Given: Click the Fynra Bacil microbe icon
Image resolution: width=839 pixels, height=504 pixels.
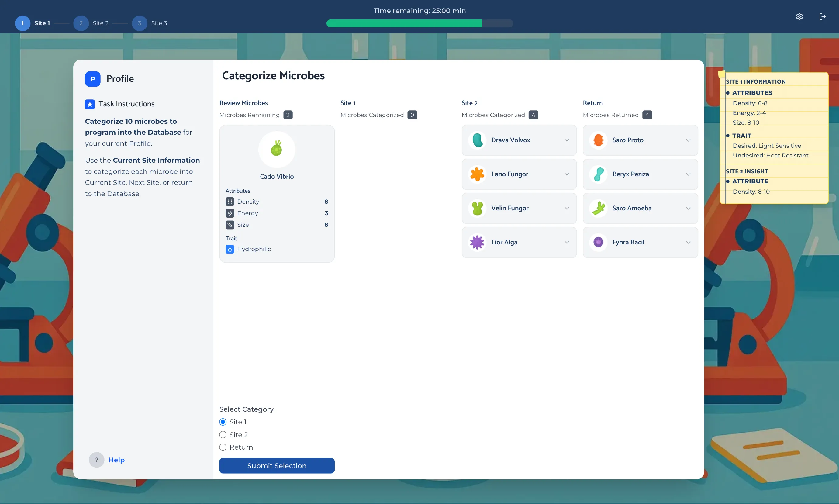Looking at the screenshot, I should [x=598, y=243].
